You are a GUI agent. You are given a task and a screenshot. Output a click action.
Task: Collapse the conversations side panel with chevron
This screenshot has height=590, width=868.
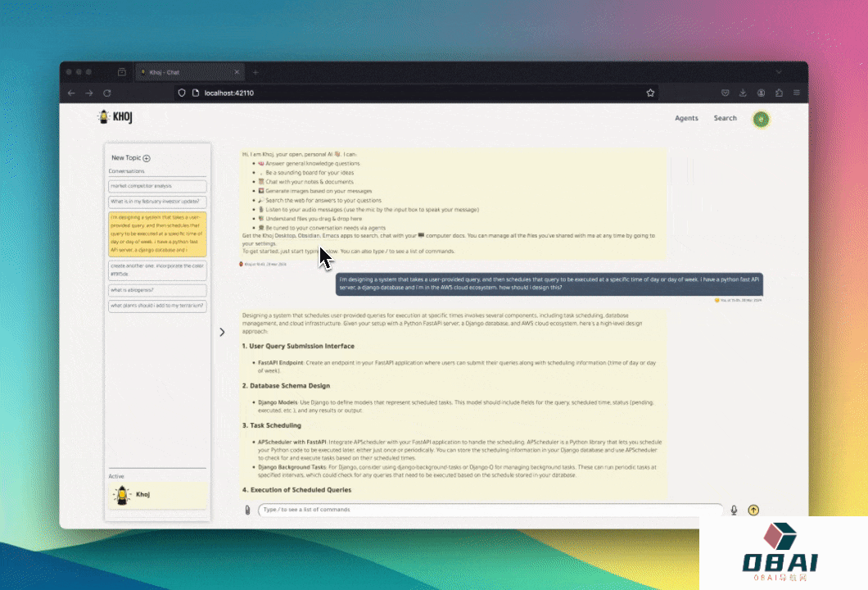click(221, 332)
